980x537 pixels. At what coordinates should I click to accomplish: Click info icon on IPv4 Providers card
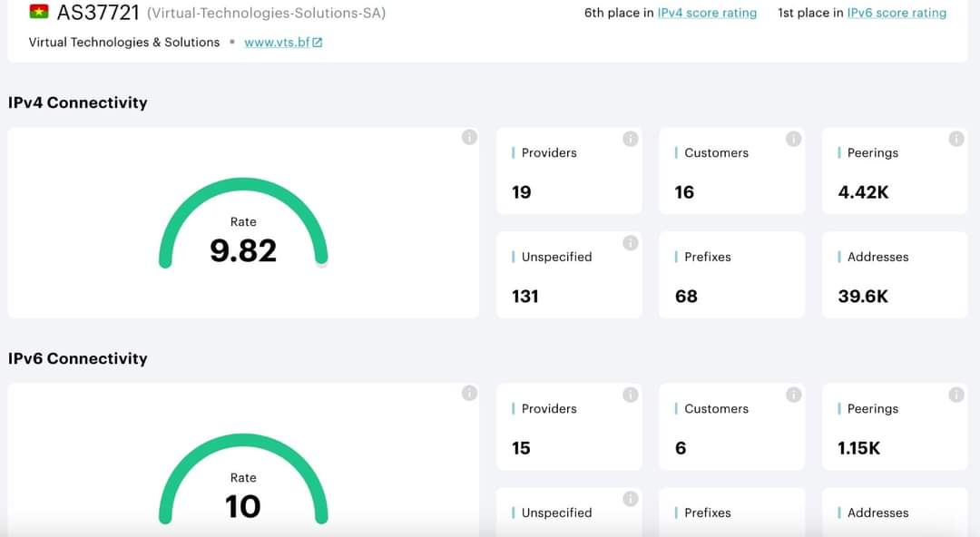tap(630, 139)
